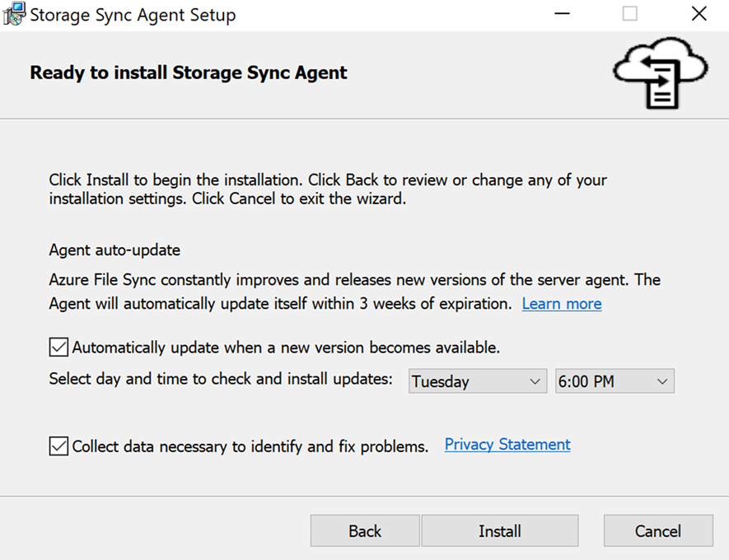Image resolution: width=729 pixels, height=560 pixels.
Task: Disable collect data to identify and fix problems
Action: 58,446
